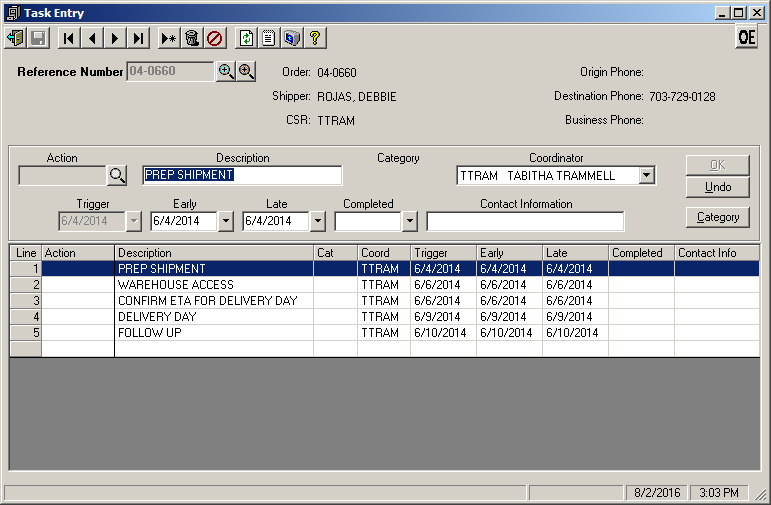Image resolution: width=771 pixels, height=505 pixels.
Task: Open the Completed date dropdown arrow
Action: click(409, 221)
